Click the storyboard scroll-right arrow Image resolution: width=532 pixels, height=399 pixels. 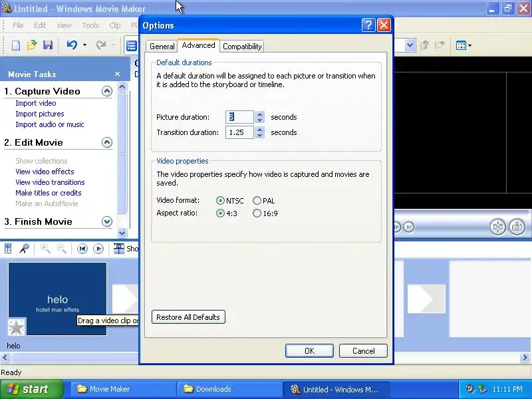point(525,357)
